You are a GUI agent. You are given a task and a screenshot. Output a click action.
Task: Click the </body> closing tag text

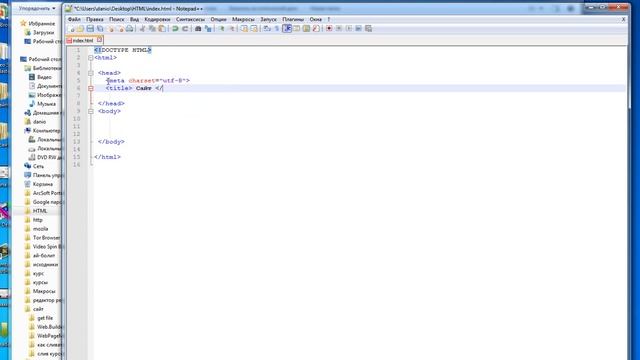[111, 142]
